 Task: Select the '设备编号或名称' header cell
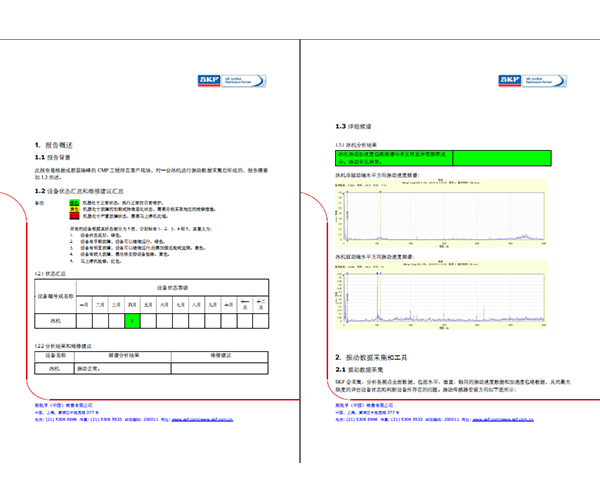(x=55, y=296)
